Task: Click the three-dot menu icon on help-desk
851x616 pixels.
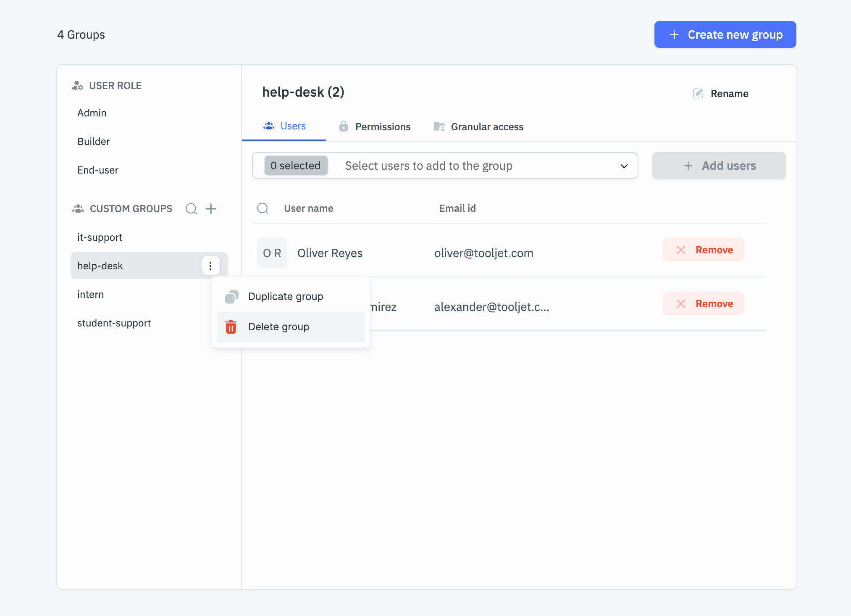Action: point(211,265)
